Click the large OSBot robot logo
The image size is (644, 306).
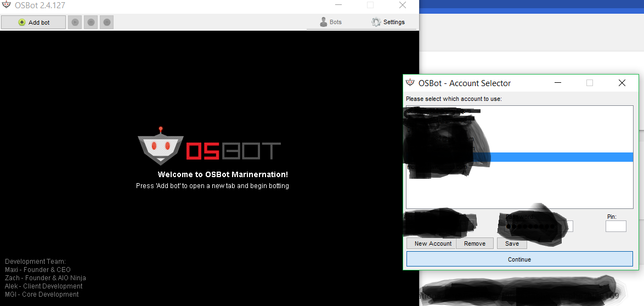[160, 146]
